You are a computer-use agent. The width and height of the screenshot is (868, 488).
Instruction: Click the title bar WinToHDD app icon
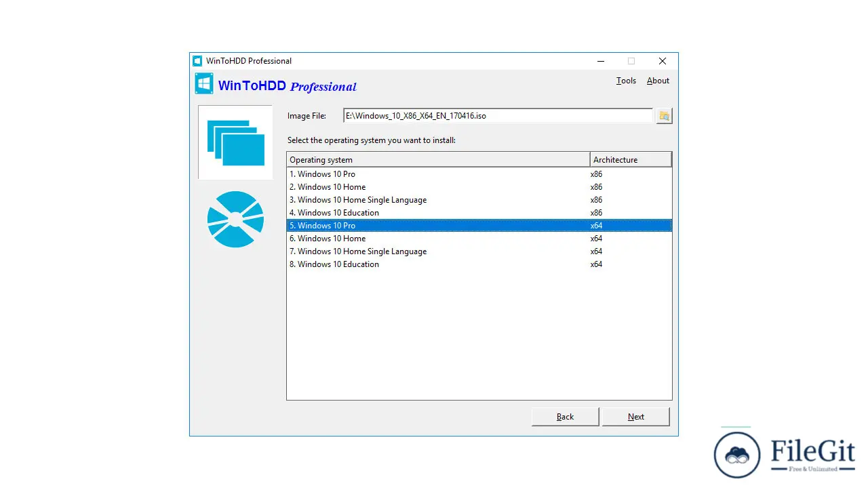point(197,61)
